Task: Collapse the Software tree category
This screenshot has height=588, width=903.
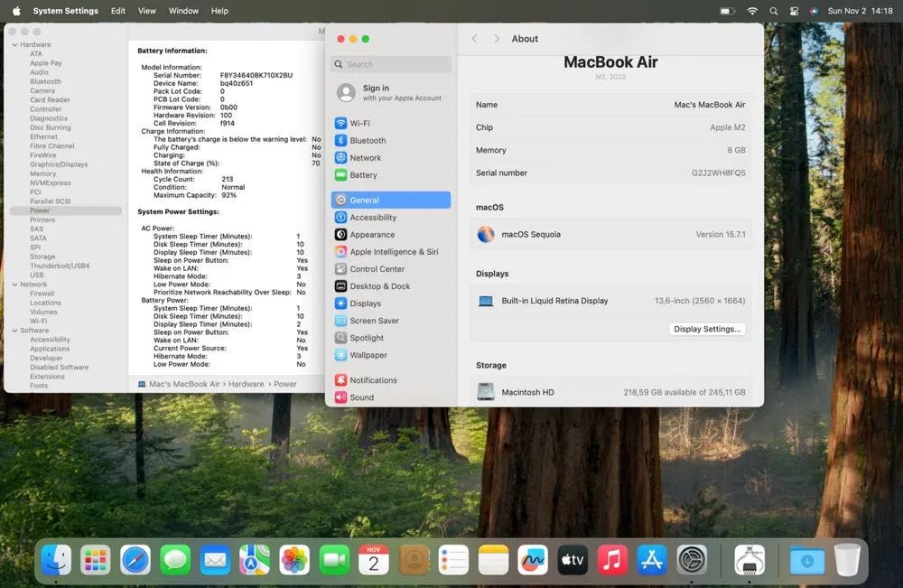Action: (14, 331)
